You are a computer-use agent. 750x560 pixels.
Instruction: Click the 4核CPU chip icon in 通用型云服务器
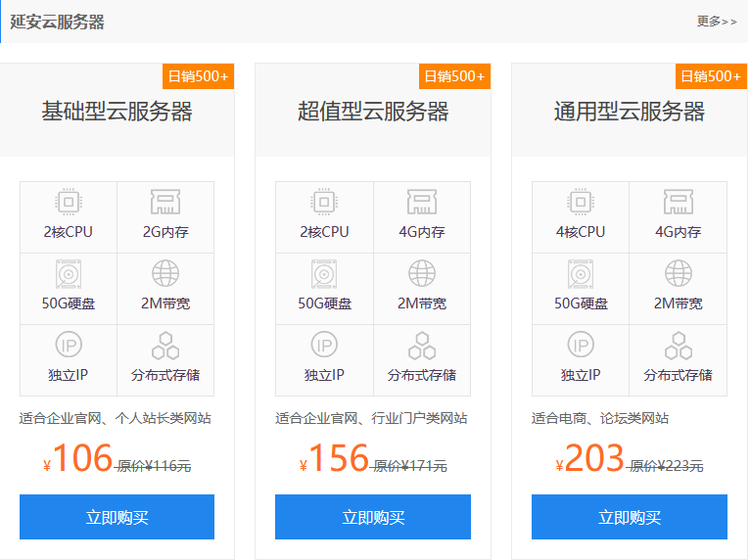[x=581, y=202]
